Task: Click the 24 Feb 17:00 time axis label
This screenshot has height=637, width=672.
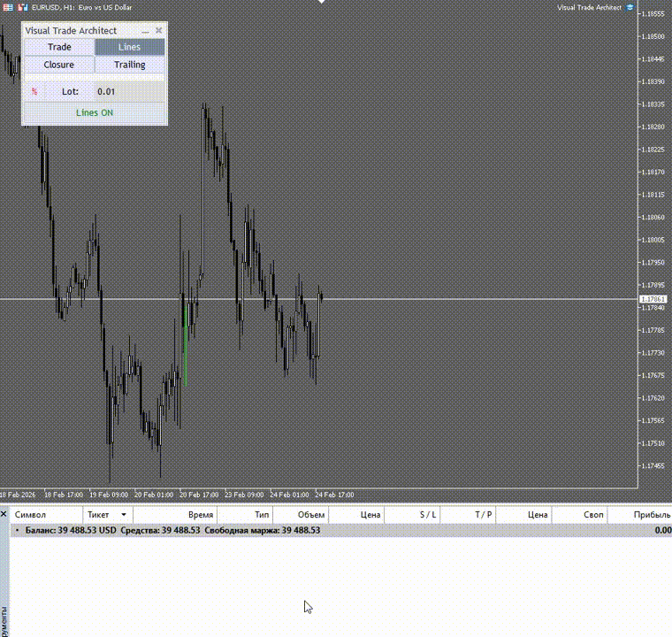Action: point(335,495)
